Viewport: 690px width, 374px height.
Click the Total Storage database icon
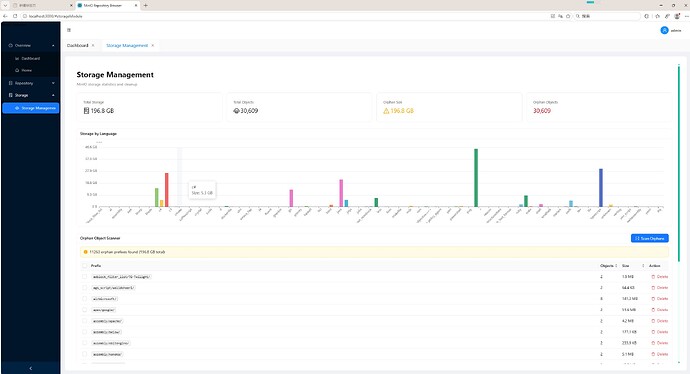coord(86,111)
